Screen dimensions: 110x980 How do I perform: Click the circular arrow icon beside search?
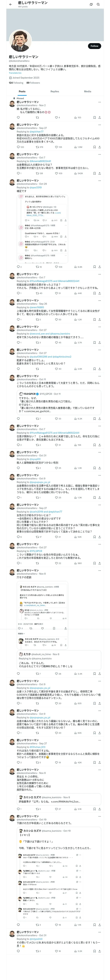point(91,4)
